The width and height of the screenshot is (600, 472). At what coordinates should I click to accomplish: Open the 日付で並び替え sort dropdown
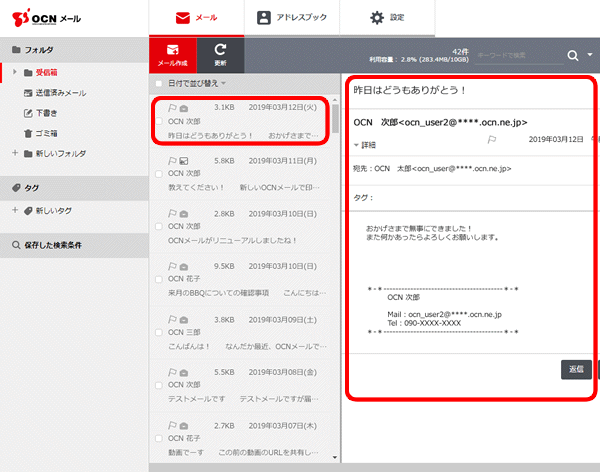click(197, 83)
